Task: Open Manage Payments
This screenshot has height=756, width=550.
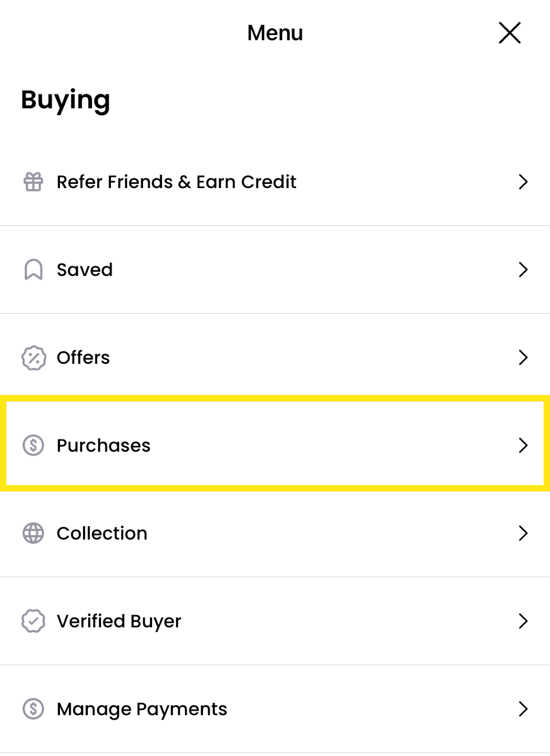Action: click(x=142, y=709)
